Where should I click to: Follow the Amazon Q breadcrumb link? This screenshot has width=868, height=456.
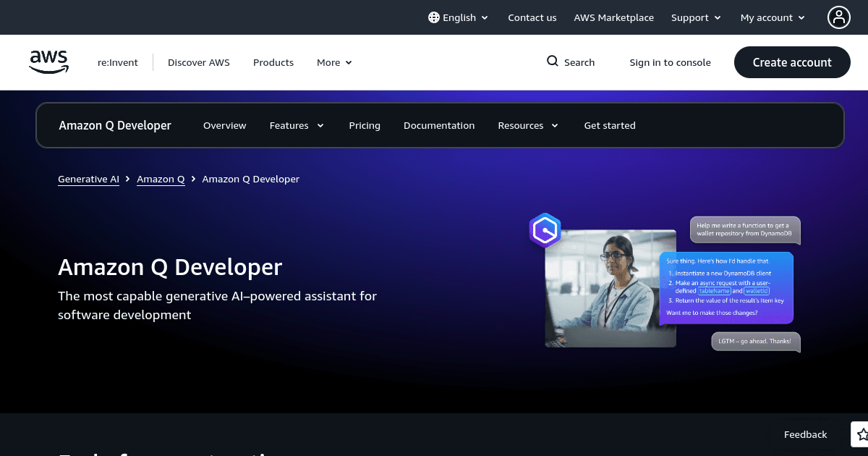tap(161, 179)
